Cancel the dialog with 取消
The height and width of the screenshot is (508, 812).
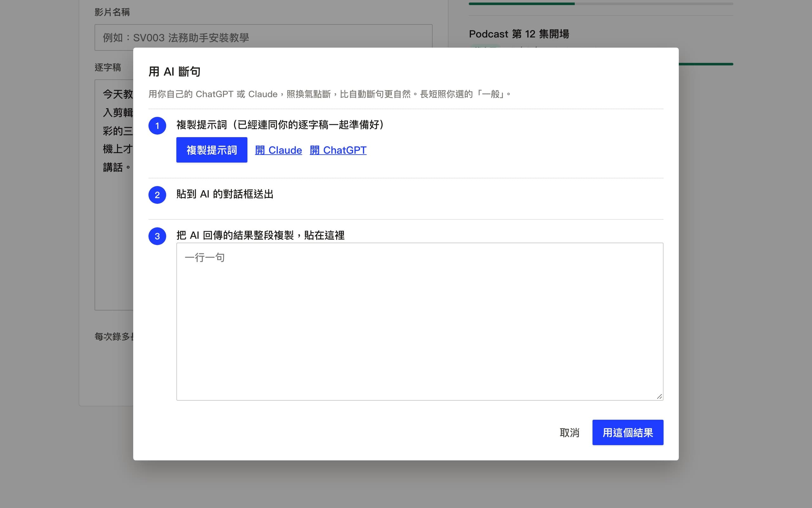pyautogui.click(x=569, y=432)
